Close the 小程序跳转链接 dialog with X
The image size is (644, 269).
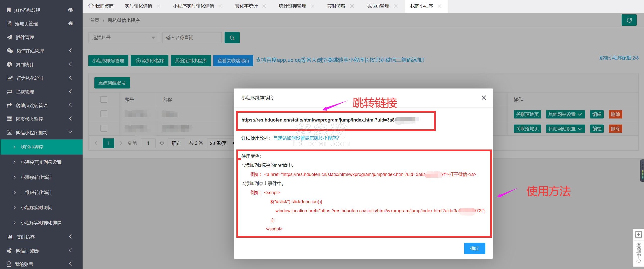click(483, 98)
